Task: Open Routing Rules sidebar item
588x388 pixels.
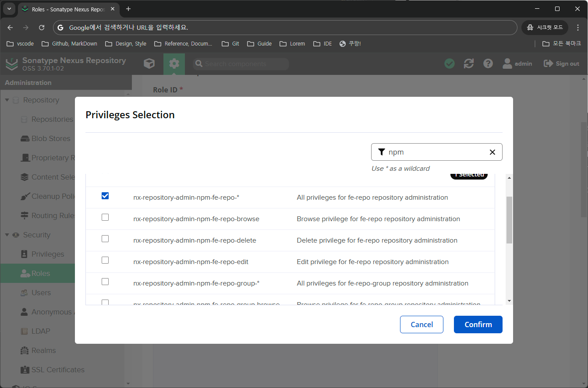Action: pyautogui.click(x=47, y=215)
